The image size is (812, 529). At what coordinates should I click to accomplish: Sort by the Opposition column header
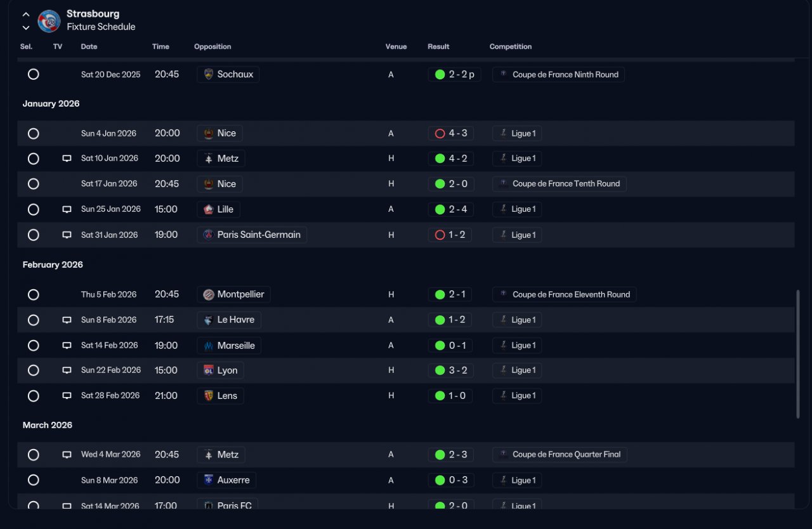[x=213, y=46]
